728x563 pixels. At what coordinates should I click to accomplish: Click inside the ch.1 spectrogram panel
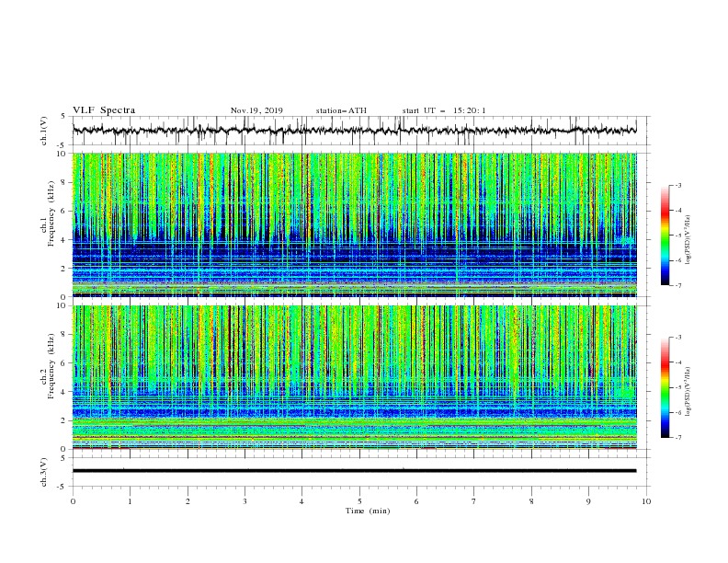point(354,224)
